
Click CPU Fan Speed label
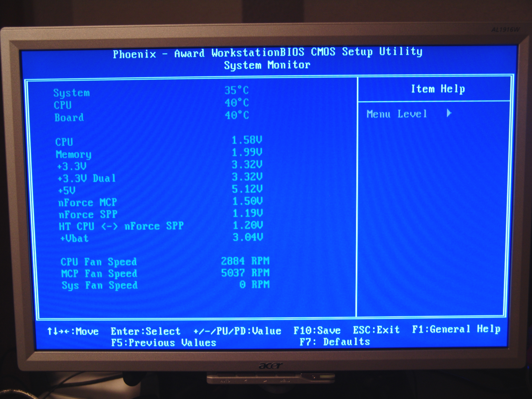(99, 262)
